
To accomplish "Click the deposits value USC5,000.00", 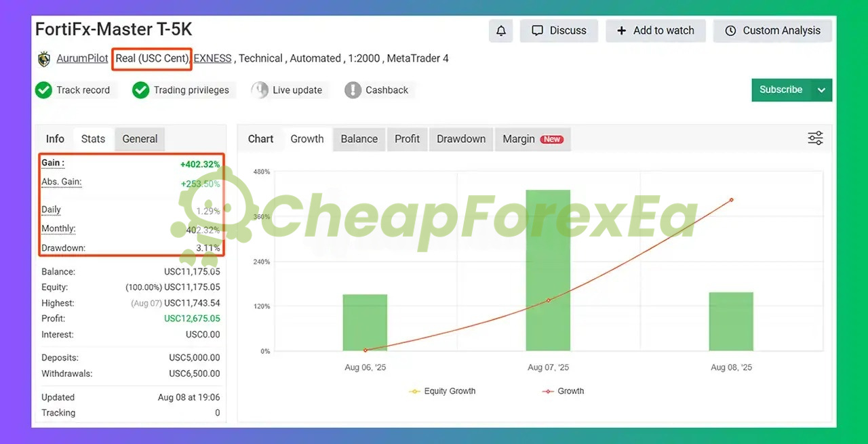I will pyautogui.click(x=194, y=358).
